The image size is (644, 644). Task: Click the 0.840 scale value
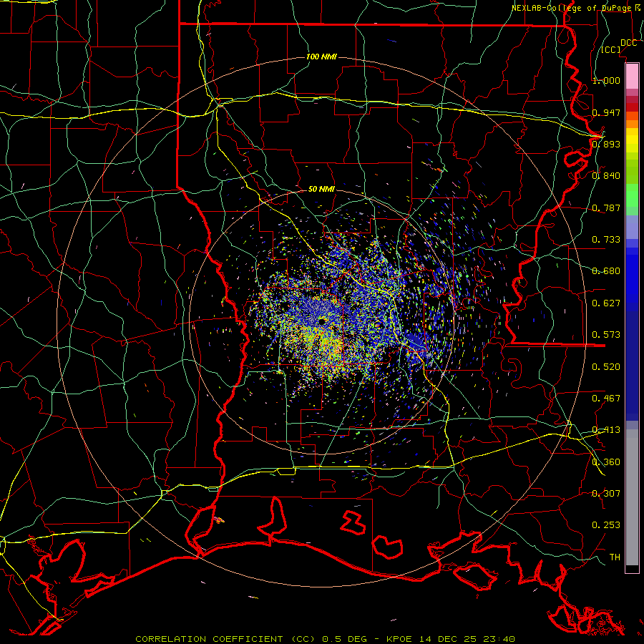[606, 176]
